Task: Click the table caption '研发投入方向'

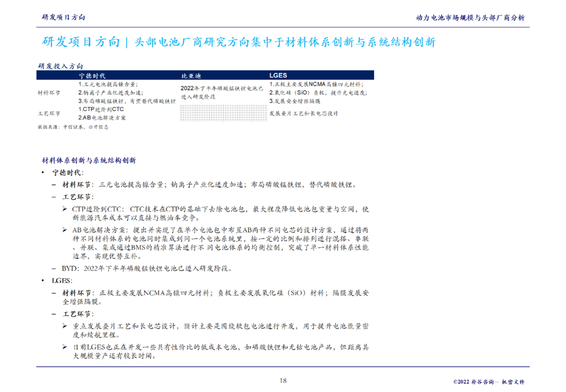Action: (60, 66)
